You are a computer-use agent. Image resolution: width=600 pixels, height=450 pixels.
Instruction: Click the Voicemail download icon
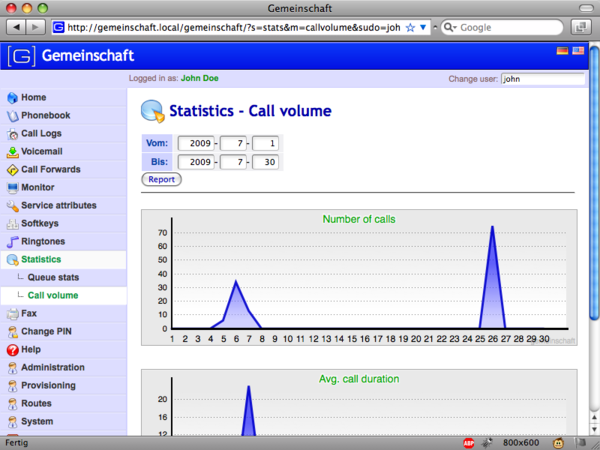(12, 152)
